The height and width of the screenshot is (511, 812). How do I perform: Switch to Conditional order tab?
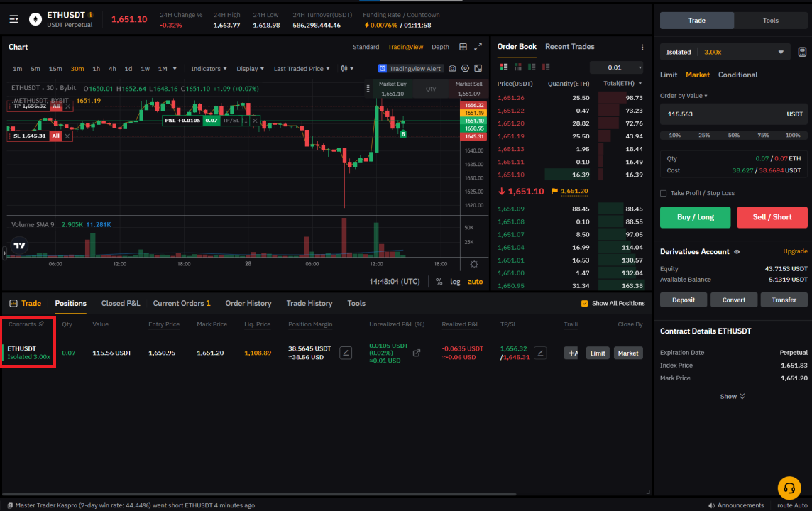[737, 75]
